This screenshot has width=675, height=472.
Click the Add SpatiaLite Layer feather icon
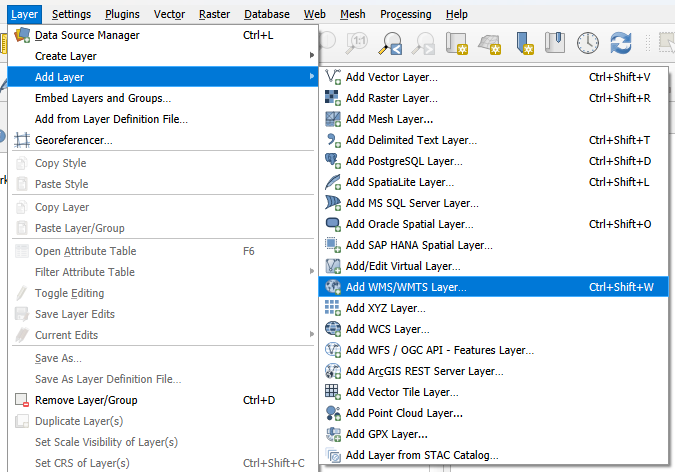(334, 182)
